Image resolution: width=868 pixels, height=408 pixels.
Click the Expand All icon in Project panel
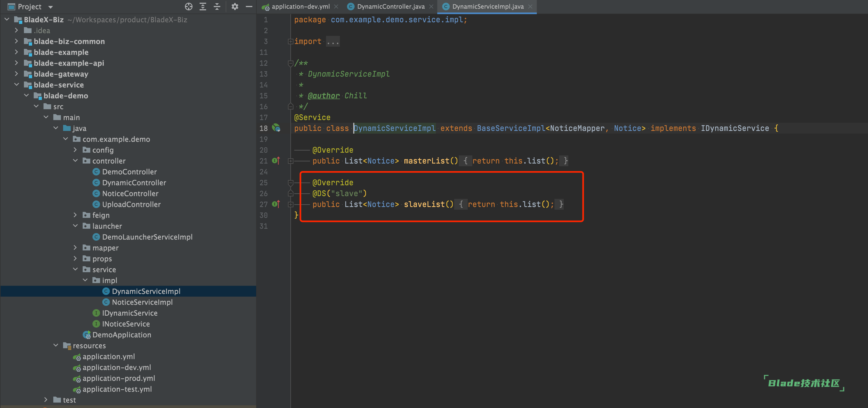pyautogui.click(x=203, y=7)
